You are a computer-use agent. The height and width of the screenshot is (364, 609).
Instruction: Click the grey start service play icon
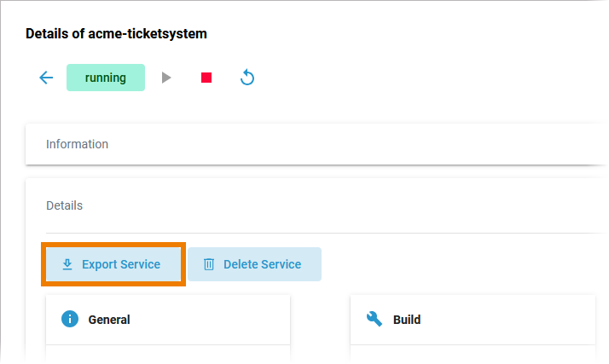(167, 78)
